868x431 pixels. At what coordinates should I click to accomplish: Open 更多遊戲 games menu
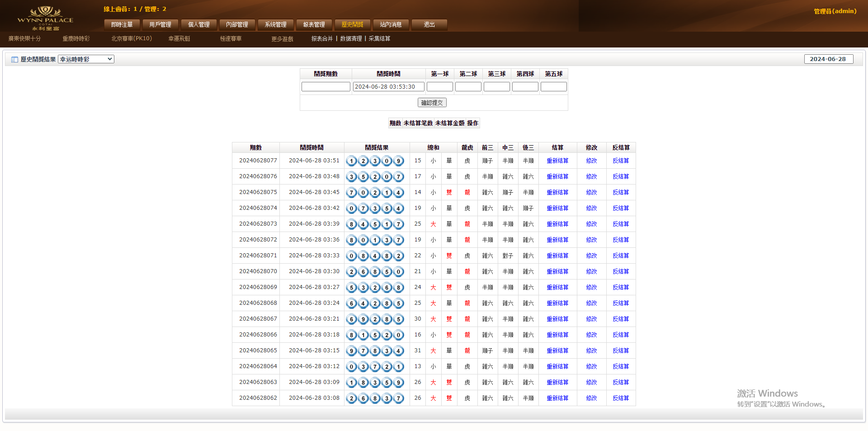(282, 39)
